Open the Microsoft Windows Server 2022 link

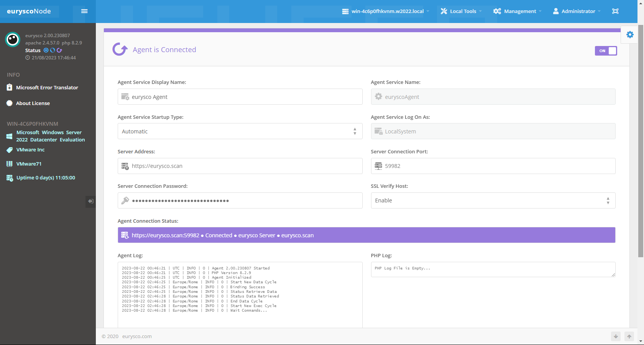pos(51,136)
